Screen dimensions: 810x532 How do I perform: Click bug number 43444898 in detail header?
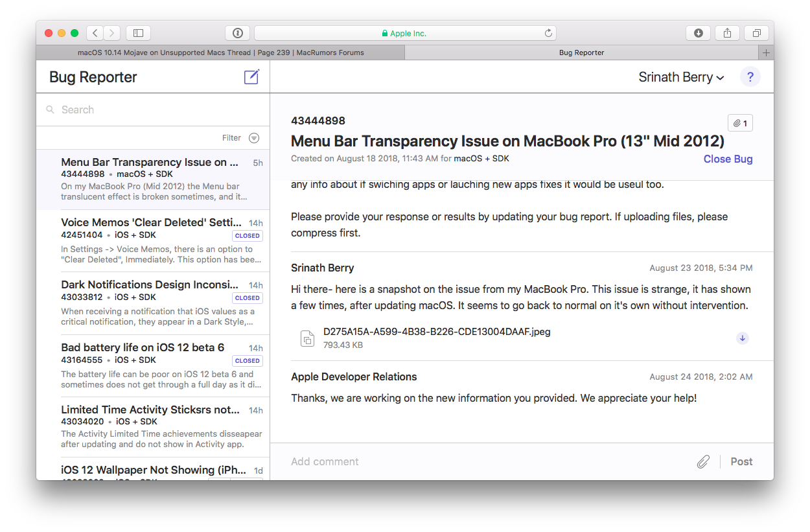click(x=318, y=121)
